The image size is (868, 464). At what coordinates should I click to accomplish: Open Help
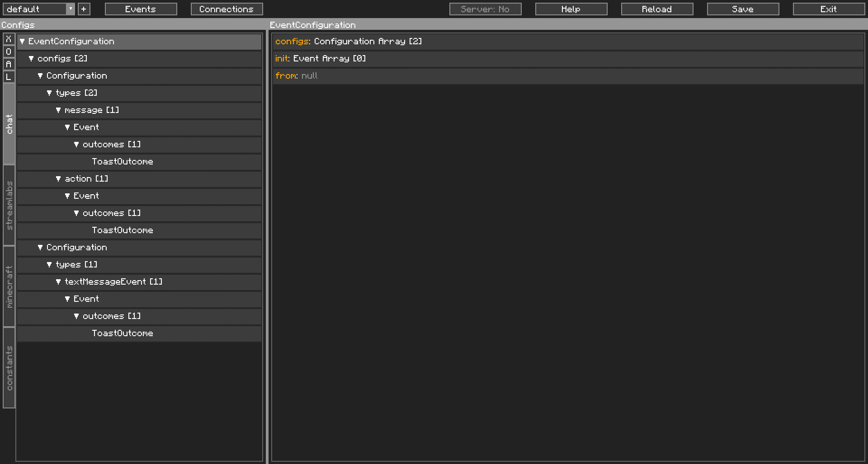[571, 9]
